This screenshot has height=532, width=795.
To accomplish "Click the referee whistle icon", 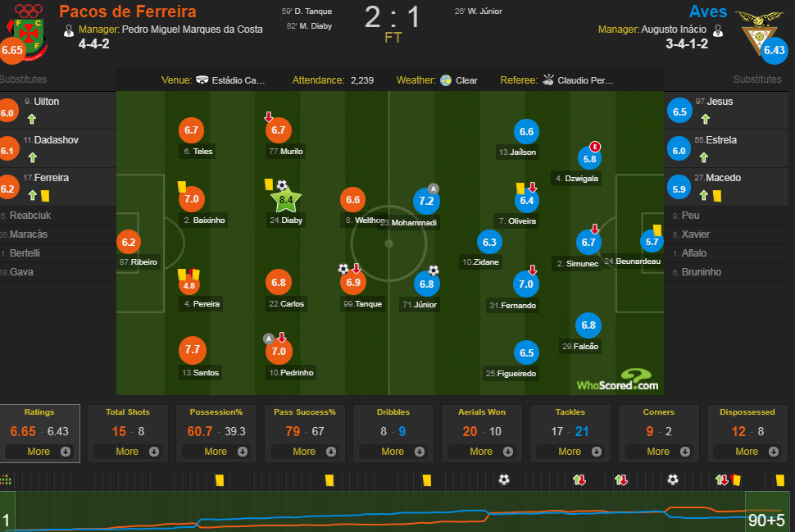I will (548, 80).
